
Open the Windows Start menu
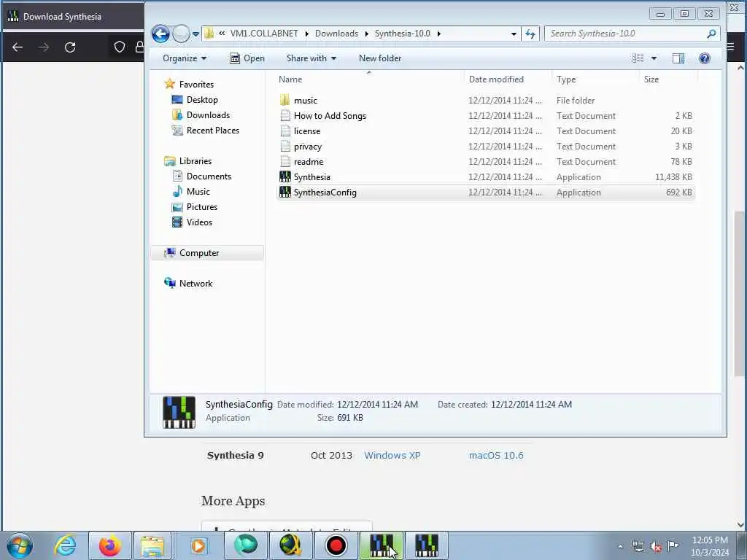pos(20,545)
